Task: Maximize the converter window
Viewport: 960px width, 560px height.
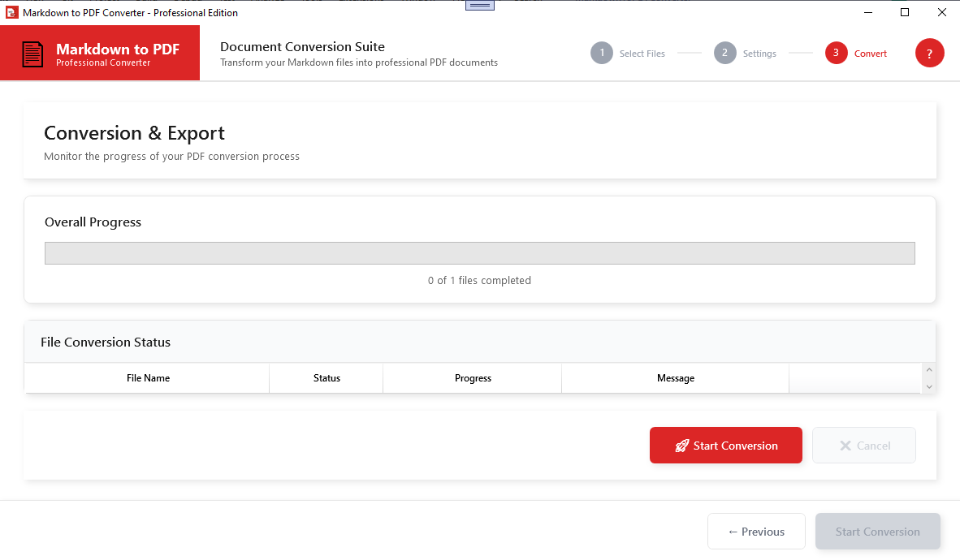Action: [x=905, y=12]
